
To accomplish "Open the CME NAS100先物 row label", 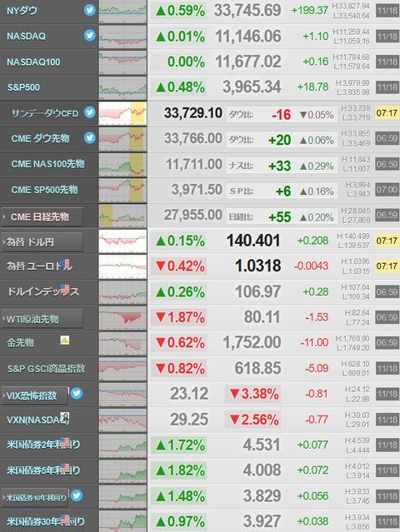I will click(47, 164).
